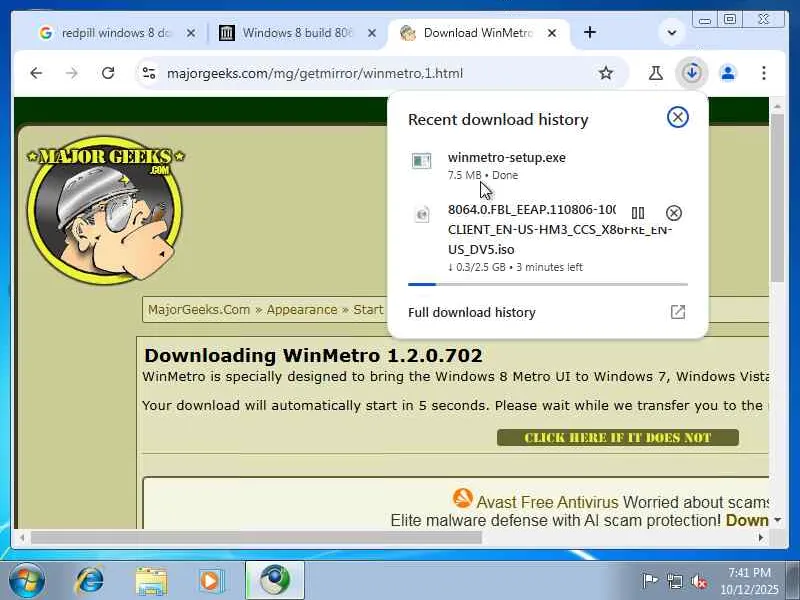The height and width of the screenshot is (600, 800).
Task: Click the horizontal scrollbar thumb
Action: tap(256, 537)
